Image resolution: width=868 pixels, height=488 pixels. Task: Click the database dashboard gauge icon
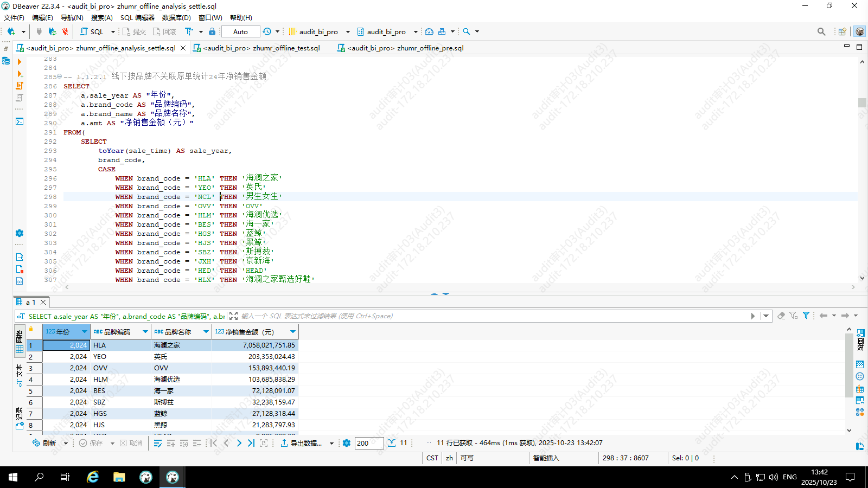pos(429,31)
